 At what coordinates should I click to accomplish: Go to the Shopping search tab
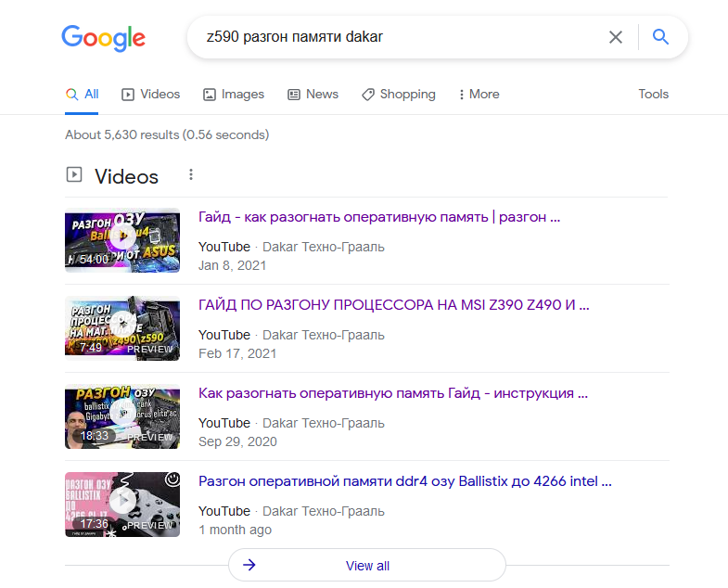(398, 95)
